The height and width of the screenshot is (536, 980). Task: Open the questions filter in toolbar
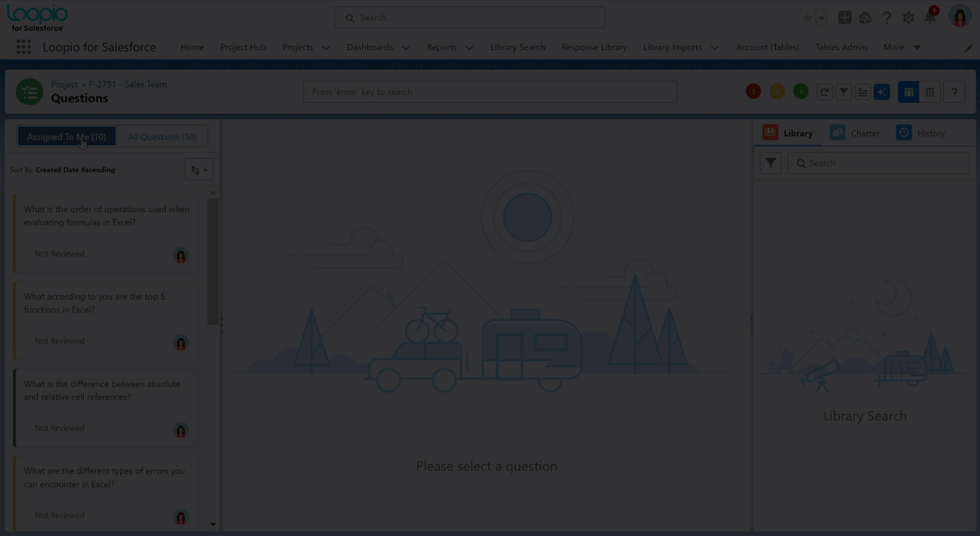click(843, 92)
